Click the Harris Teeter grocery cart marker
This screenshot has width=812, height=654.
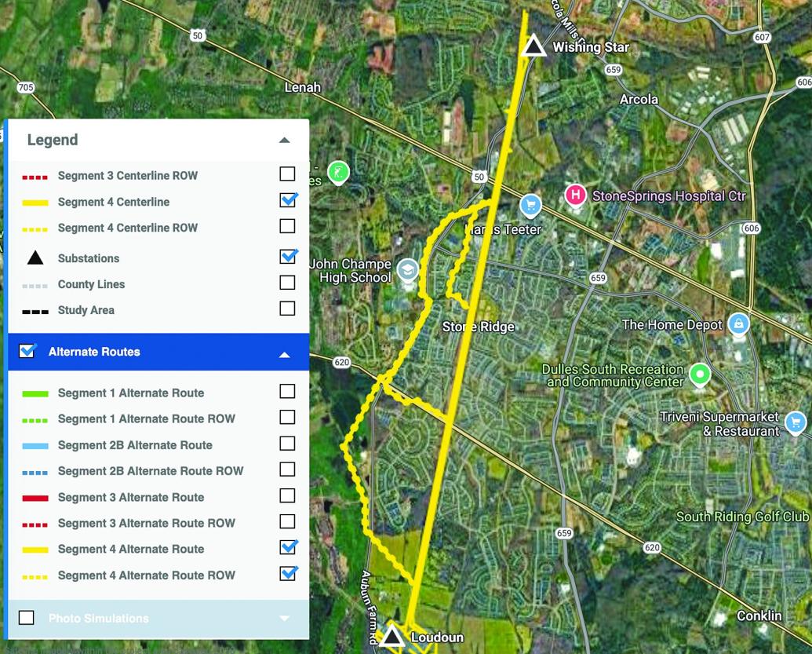click(530, 206)
